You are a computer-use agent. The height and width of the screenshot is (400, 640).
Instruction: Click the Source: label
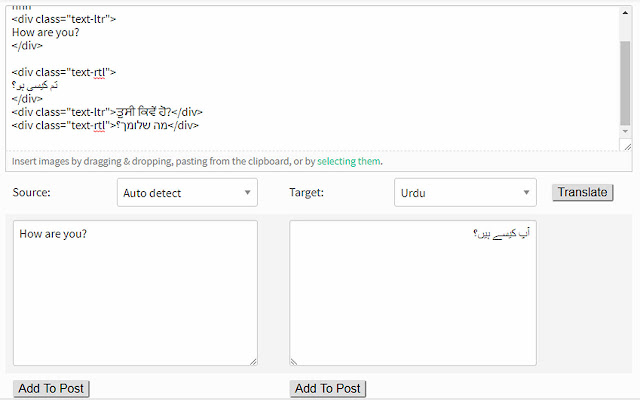tap(31, 192)
